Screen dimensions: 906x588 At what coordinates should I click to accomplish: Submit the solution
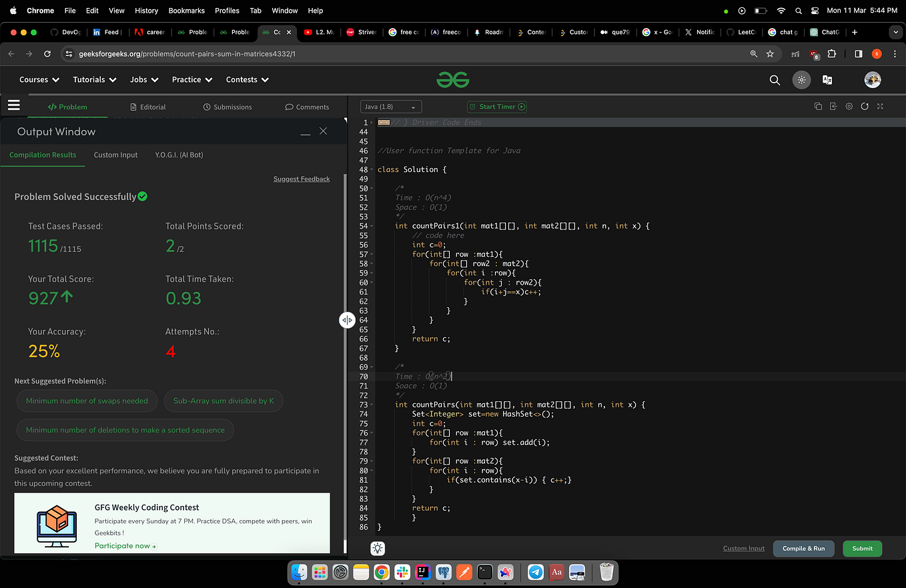pyautogui.click(x=862, y=548)
